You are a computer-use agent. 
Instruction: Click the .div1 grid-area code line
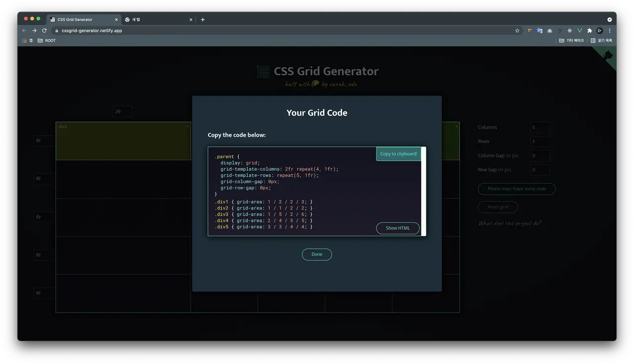click(x=264, y=202)
